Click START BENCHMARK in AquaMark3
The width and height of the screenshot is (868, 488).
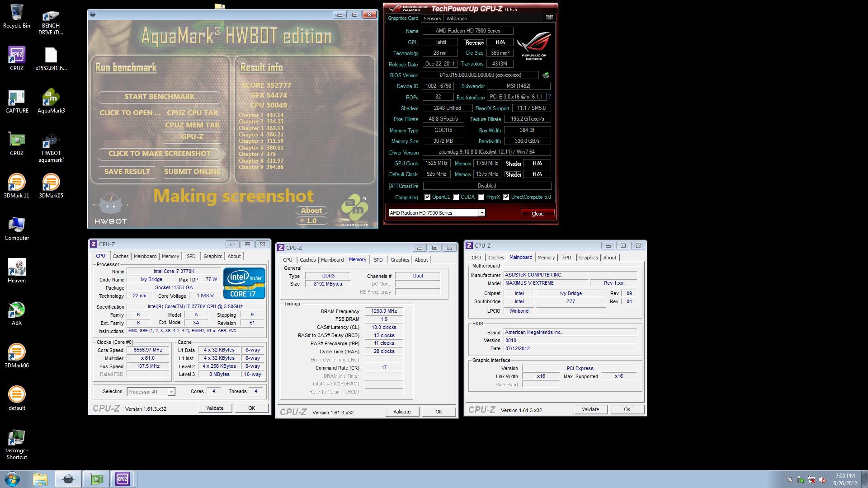click(159, 97)
